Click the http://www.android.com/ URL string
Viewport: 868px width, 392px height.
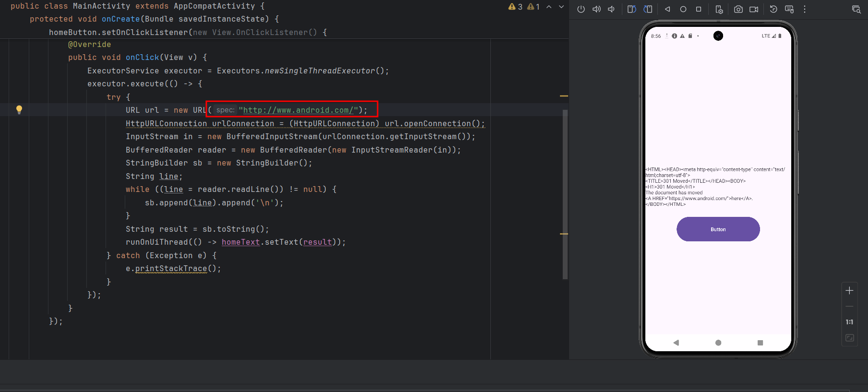(298, 110)
